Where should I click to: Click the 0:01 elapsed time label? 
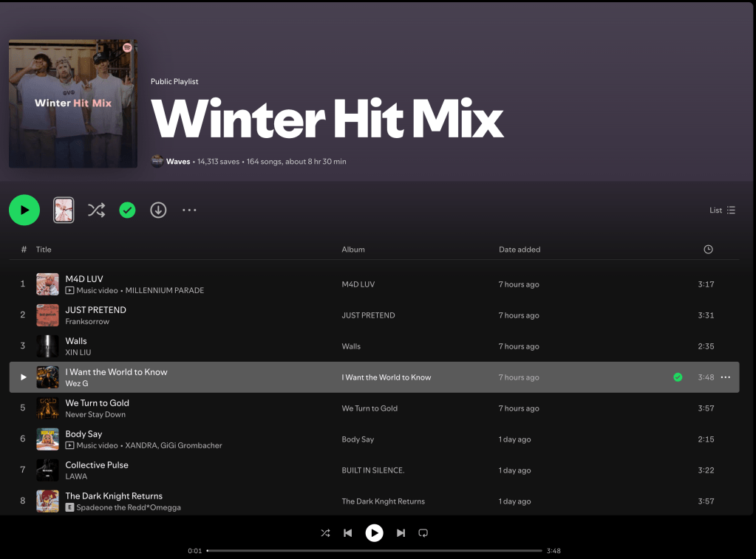tap(195, 551)
